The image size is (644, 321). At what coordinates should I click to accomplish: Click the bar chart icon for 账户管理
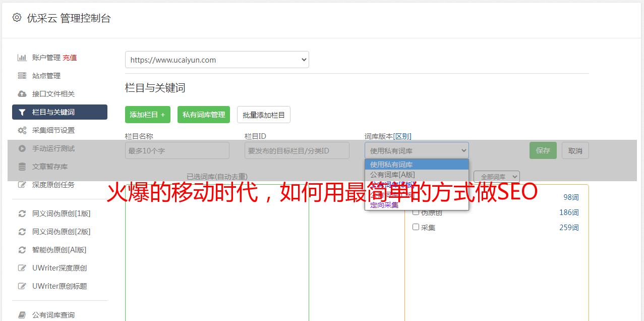point(22,58)
